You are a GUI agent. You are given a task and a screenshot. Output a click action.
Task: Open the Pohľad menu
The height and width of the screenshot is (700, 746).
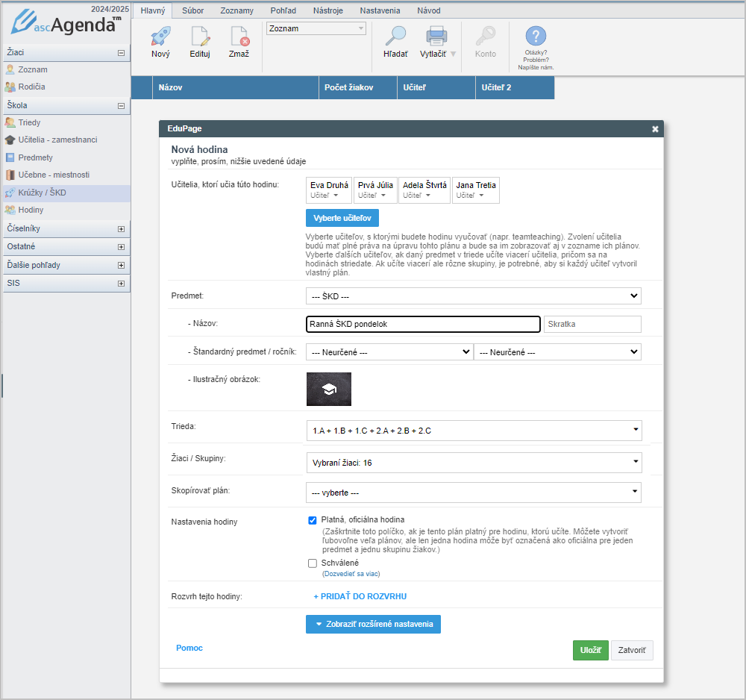(x=283, y=10)
